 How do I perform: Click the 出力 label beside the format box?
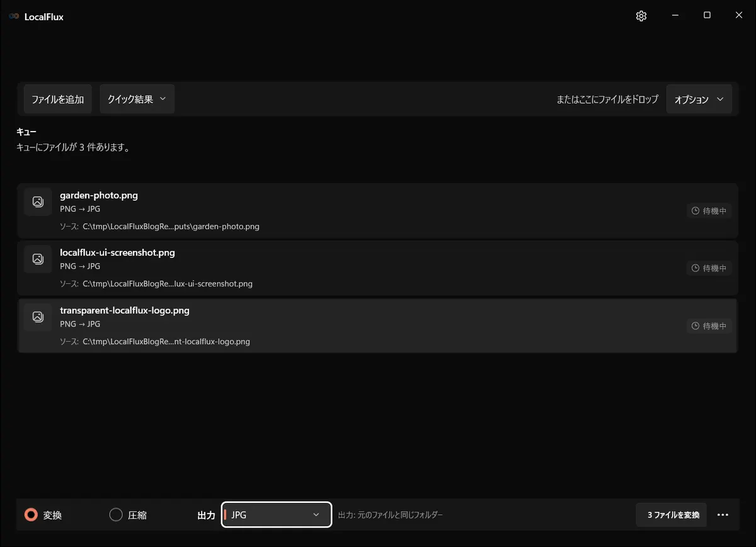(206, 515)
